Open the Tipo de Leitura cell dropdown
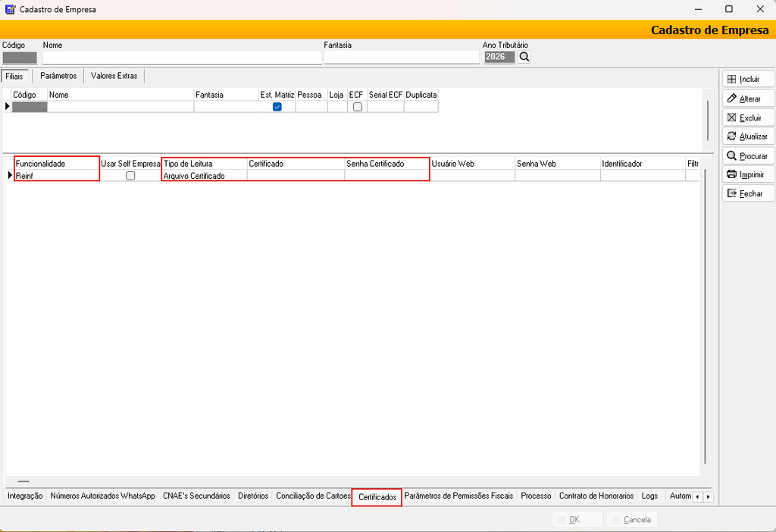Image resolution: width=776 pixels, height=532 pixels. 205,176
